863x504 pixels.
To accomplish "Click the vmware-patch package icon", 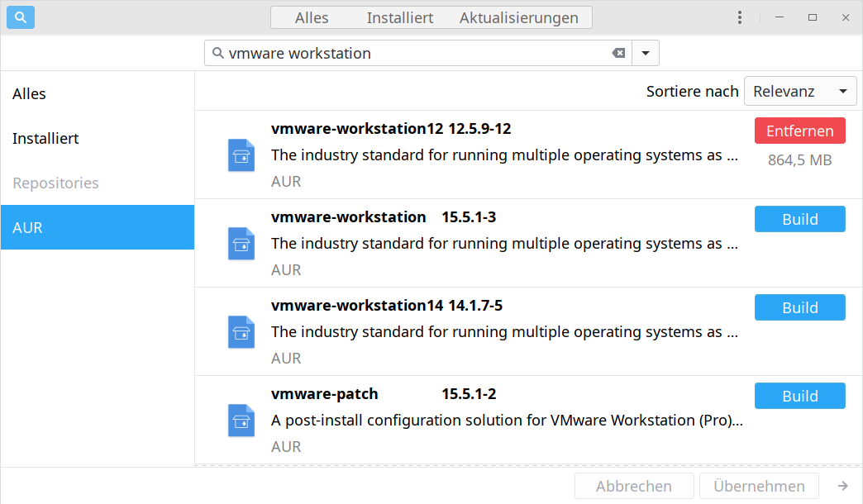I will point(241,420).
